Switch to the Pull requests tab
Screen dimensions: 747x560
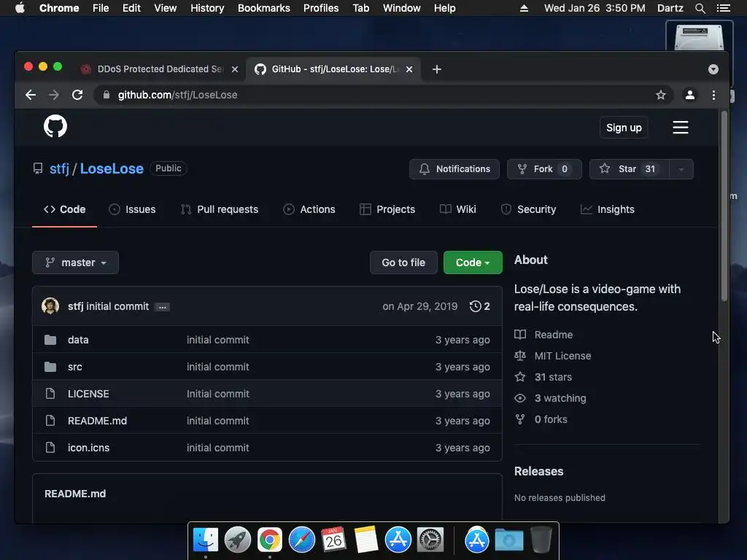[219, 209]
